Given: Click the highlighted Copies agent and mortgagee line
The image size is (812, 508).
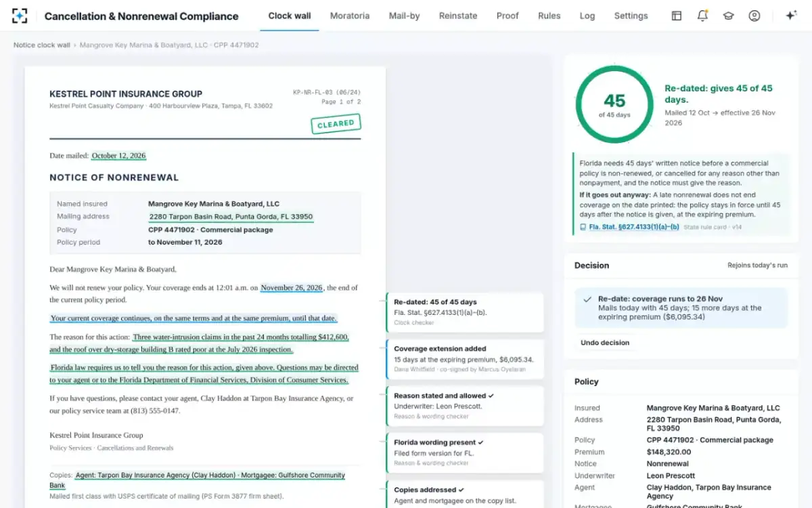Looking at the screenshot, I should click(x=197, y=480).
